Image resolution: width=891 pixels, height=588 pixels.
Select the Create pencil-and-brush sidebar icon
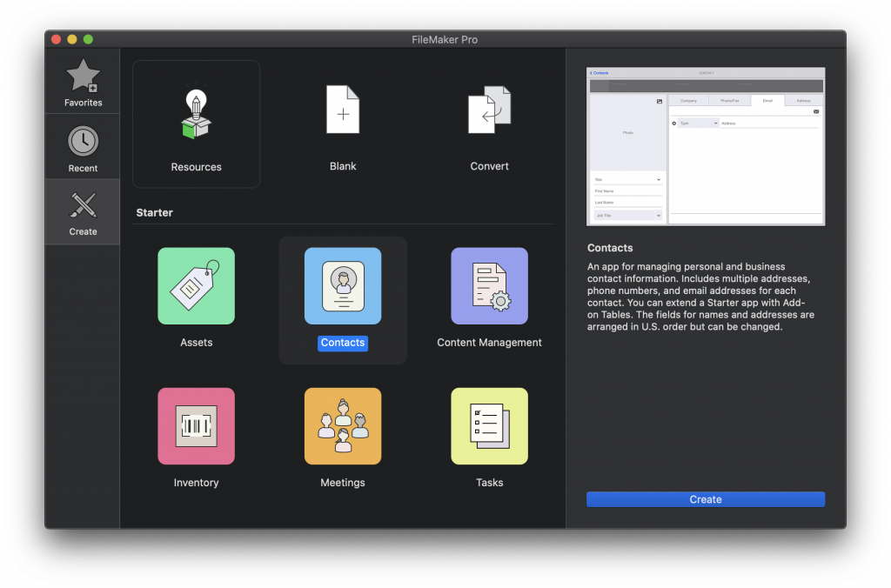coord(83,206)
